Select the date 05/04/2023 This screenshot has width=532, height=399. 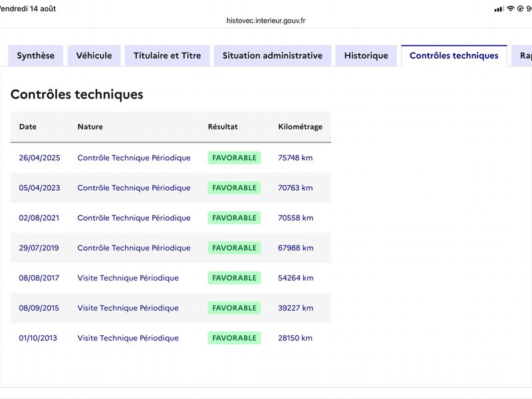(40, 188)
